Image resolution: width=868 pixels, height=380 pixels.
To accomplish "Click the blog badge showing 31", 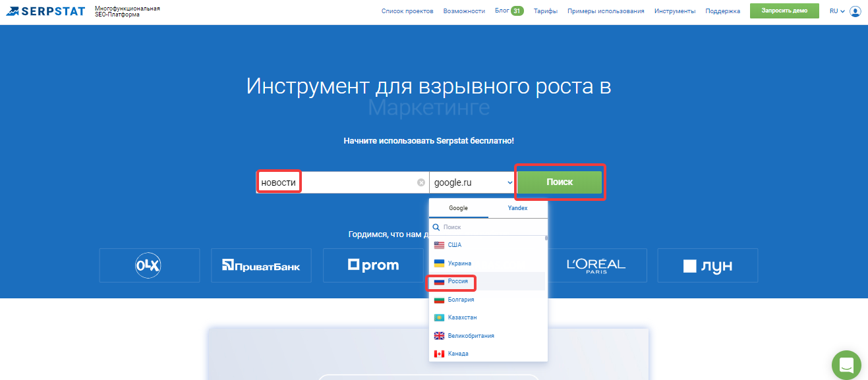I will (517, 11).
